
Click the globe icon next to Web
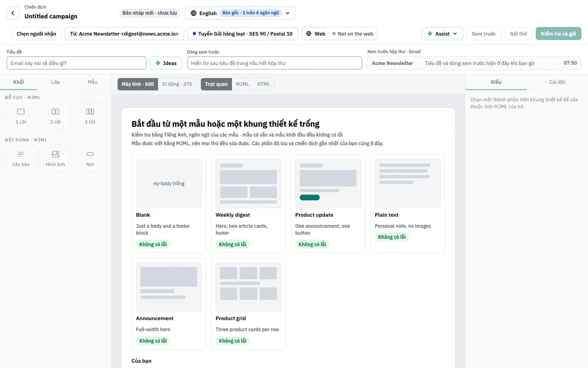(x=309, y=34)
